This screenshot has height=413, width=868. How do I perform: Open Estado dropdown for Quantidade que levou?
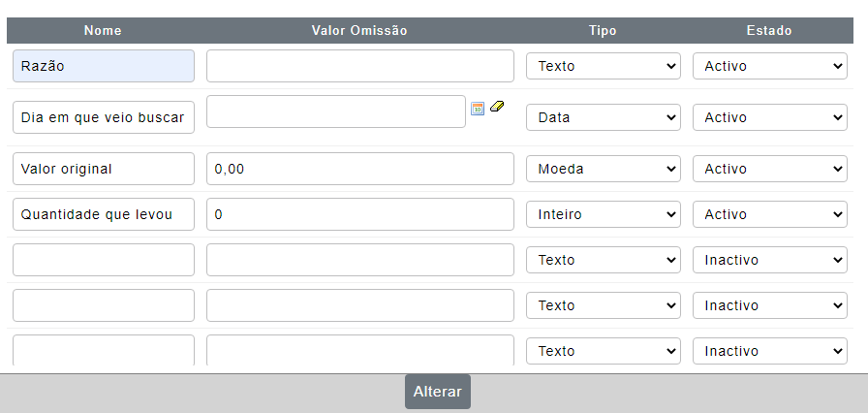[x=769, y=214]
